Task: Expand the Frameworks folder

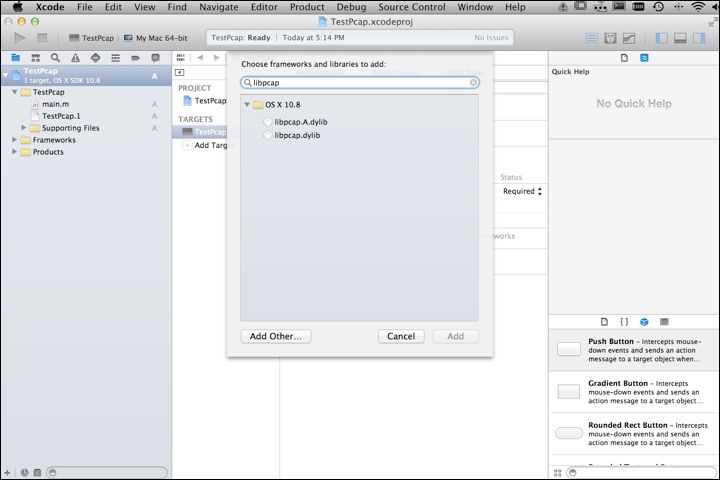Action: pos(15,140)
